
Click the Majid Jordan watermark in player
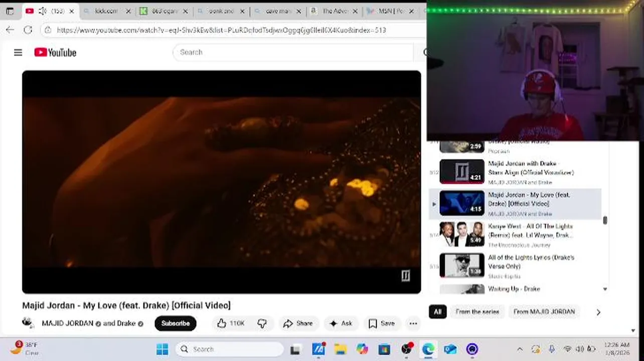click(x=405, y=276)
